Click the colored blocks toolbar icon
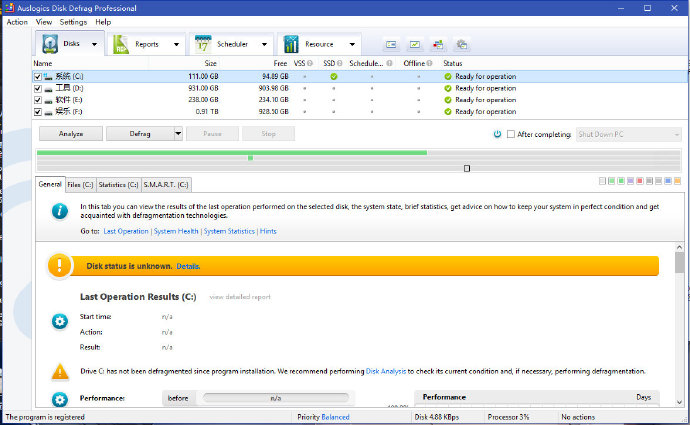This screenshot has width=690, height=425. tap(438, 44)
